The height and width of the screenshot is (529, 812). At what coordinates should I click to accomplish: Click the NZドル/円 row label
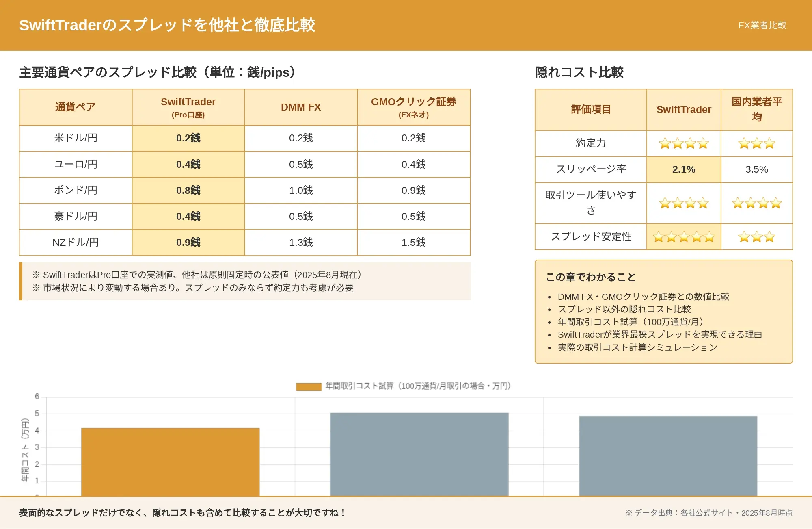pos(76,242)
